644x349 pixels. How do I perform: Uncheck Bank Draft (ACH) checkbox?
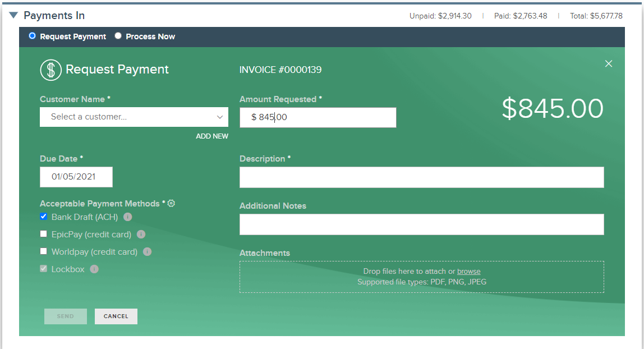[44, 217]
